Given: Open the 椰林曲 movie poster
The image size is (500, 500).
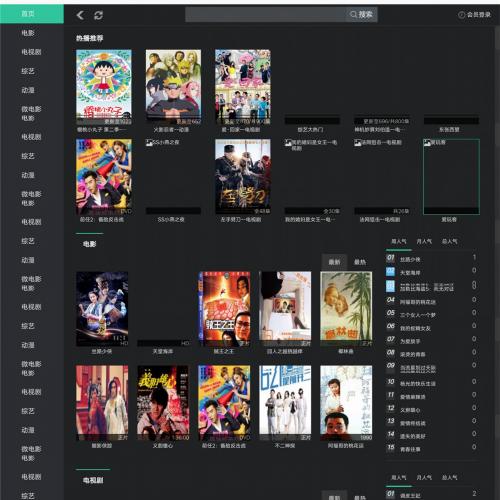Looking at the screenshot, I should tap(346, 309).
